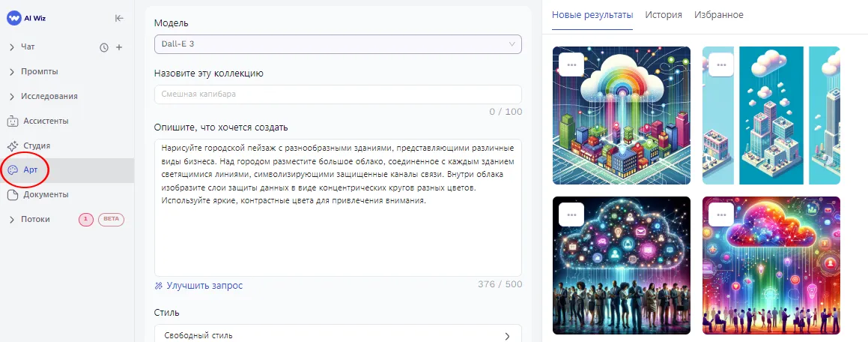Open the rainbow cloud over city thumbnail

621,115
